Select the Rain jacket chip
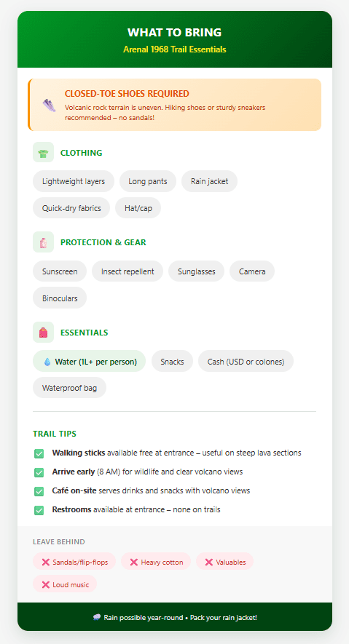This screenshot has height=644, width=349. pyautogui.click(x=209, y=181)
